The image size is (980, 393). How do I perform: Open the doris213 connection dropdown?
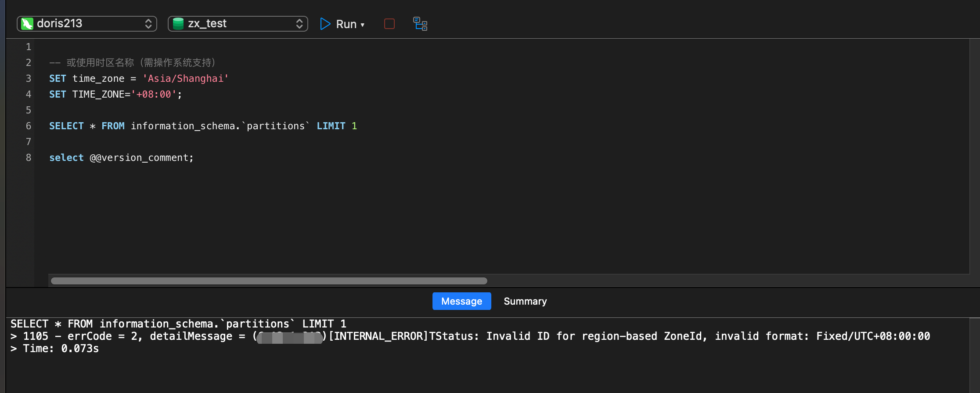pos(148,24)
